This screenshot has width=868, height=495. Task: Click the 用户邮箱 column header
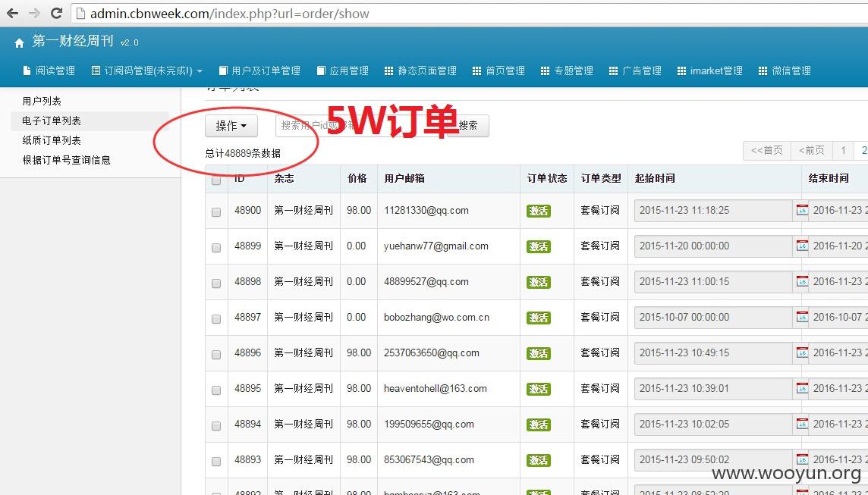point(404,178)
